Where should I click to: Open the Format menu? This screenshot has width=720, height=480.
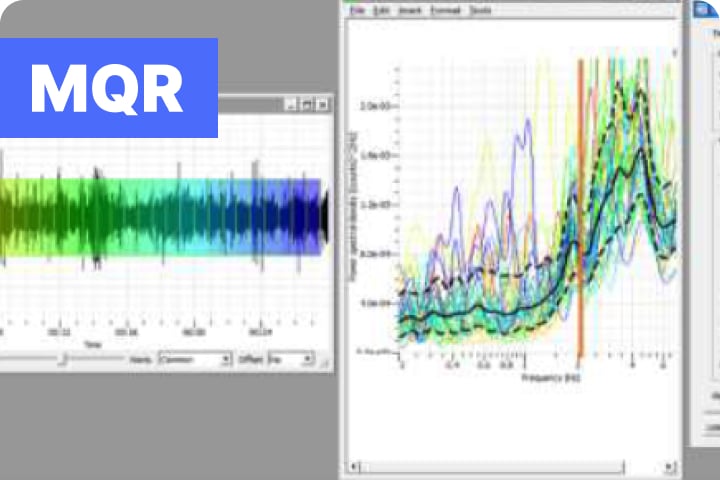coord(445,10)
